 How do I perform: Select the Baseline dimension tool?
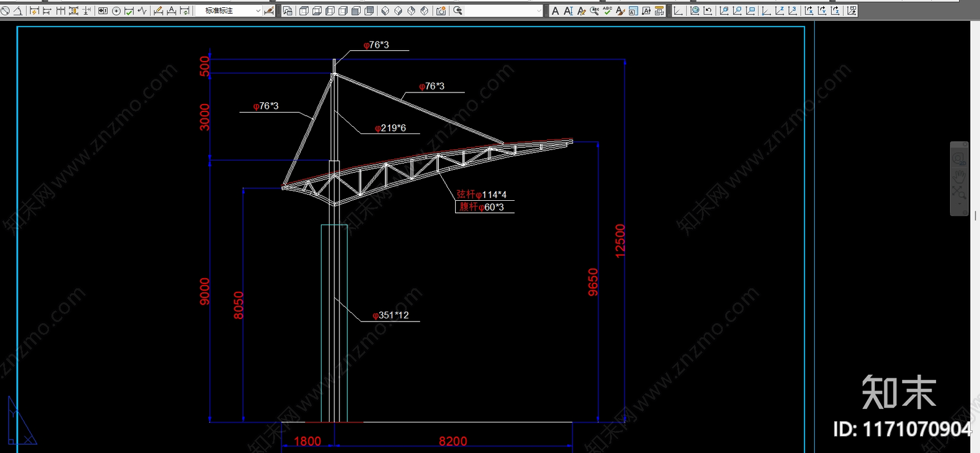click(x=47, y=10)
